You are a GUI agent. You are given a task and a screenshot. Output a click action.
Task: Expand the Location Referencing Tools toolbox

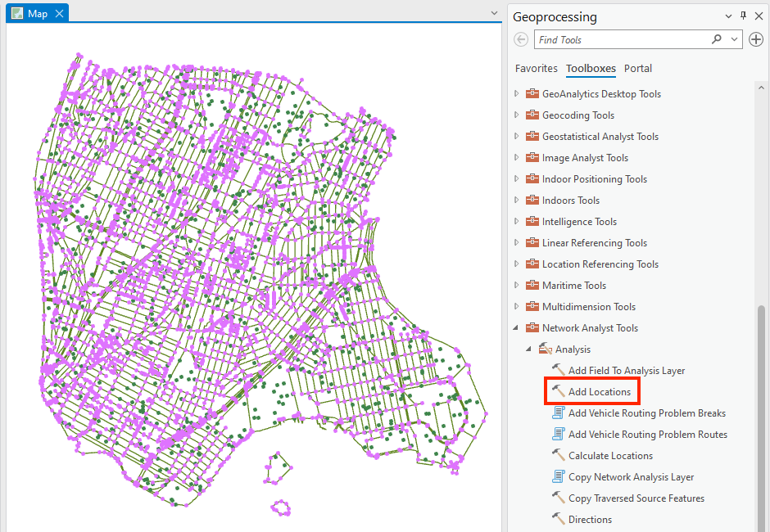pyautogui.click(x=516, y=264)
